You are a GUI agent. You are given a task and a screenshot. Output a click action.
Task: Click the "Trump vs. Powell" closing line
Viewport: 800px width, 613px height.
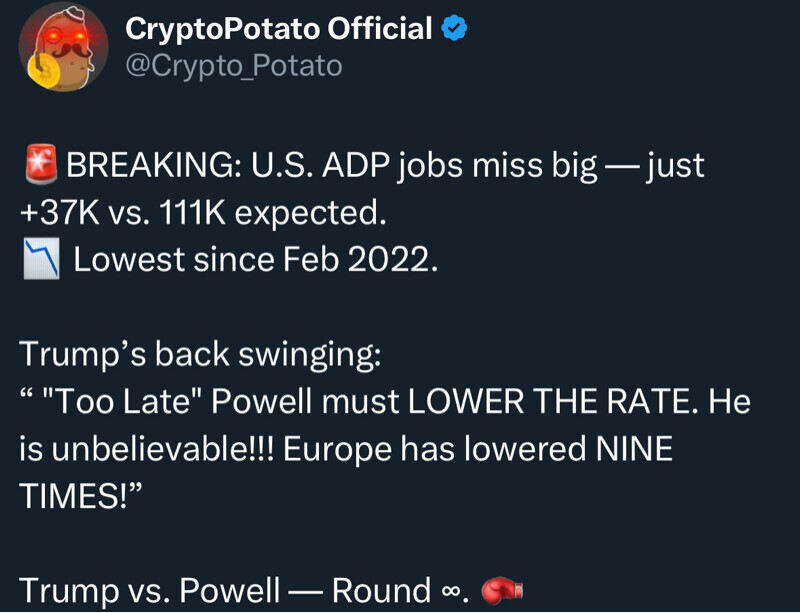tap(150, 590)
